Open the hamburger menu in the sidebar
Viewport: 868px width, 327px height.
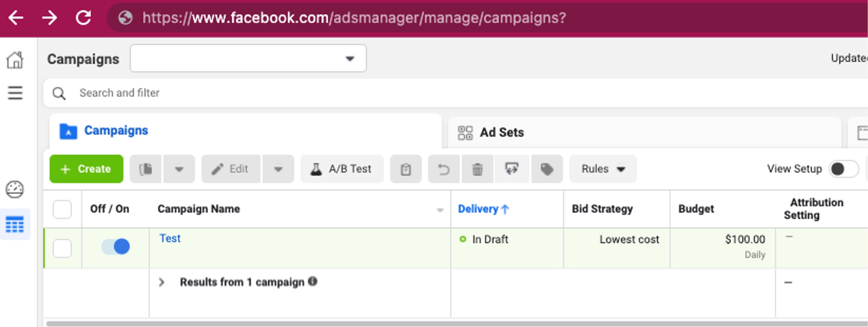pos(15,93)
